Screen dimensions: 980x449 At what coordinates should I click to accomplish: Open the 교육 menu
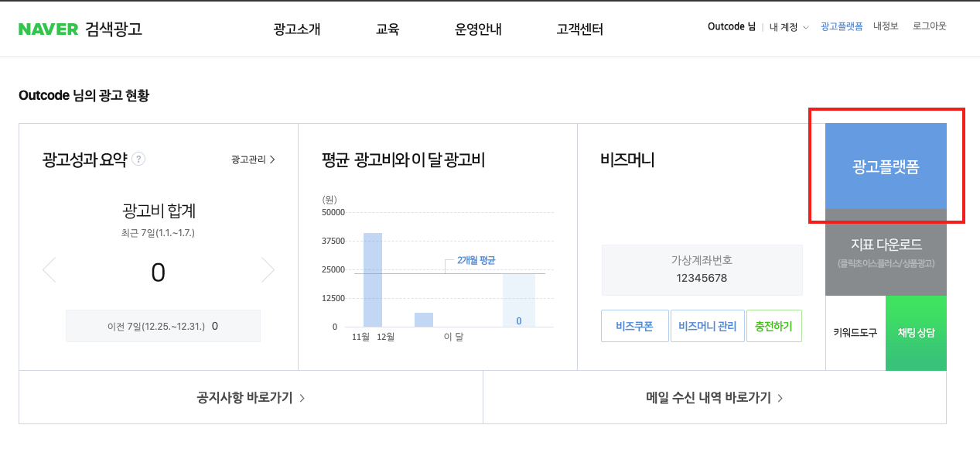[x=388, y=29]
